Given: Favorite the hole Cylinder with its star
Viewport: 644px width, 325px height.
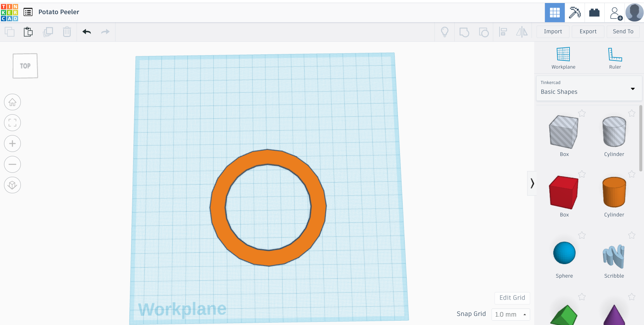Looking at the screenshot, I should pos(632,113).
